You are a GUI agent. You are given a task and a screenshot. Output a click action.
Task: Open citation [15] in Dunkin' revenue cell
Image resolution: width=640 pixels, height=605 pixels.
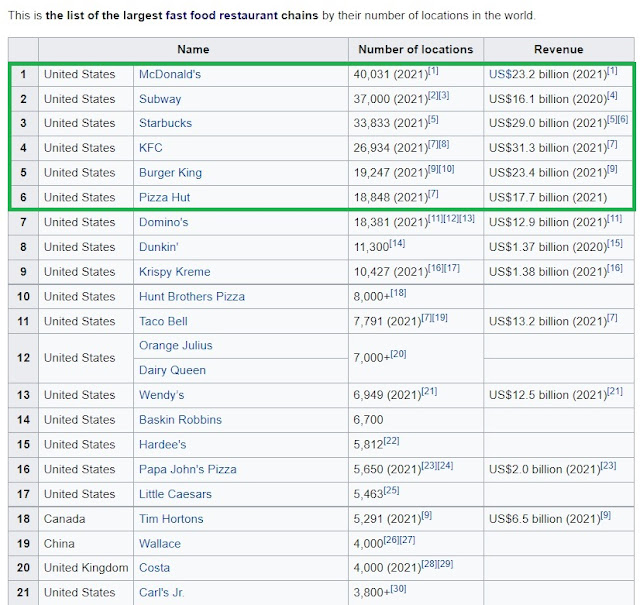[615, 244]
